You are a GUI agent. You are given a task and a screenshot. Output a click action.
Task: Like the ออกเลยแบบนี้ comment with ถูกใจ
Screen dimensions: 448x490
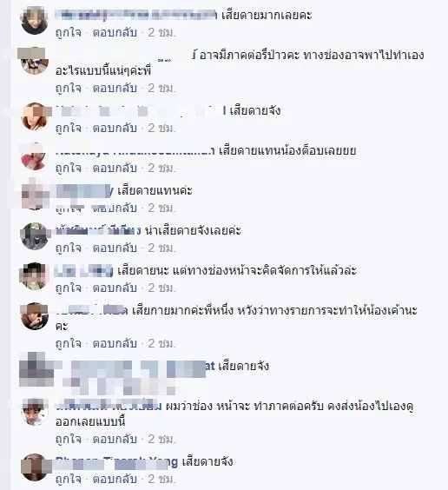coord(68,439)
